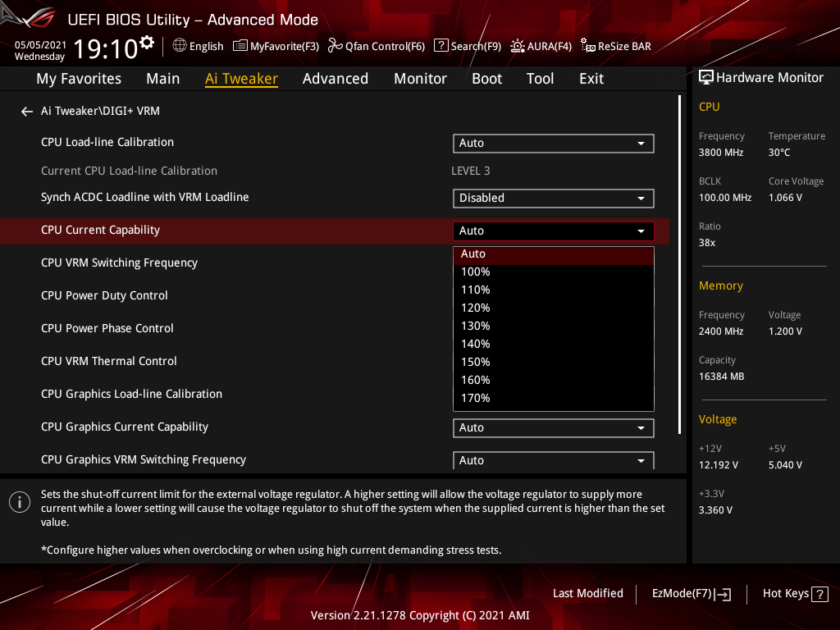Select CPU Graphics Current Capability label
Viewport: 840px width, 630px height.
[x=125, y=427]
